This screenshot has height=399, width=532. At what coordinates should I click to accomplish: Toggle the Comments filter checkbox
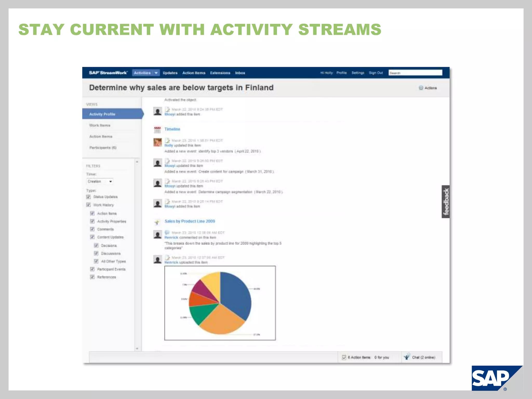(92, 229)
